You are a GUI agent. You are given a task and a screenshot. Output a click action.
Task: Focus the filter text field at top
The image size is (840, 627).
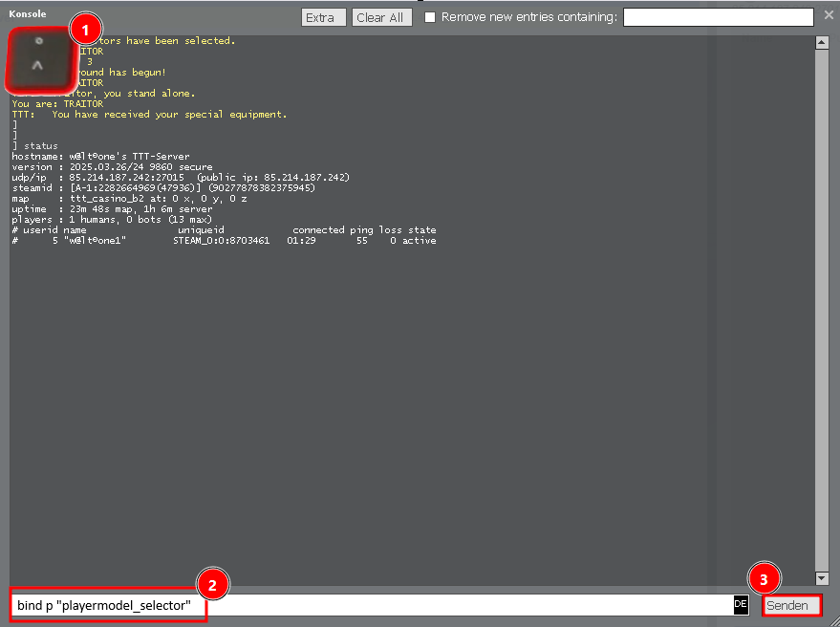coord(718,17)
